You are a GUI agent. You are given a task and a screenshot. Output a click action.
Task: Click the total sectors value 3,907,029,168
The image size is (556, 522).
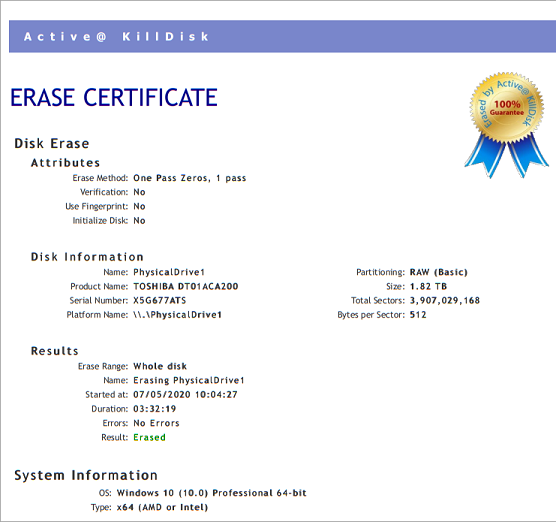[x=445, y=300]
